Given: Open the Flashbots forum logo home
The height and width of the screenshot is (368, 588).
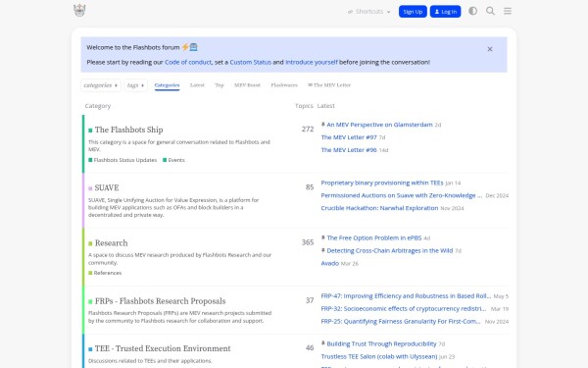Looking at the screenshot, I should click(79, 11).
